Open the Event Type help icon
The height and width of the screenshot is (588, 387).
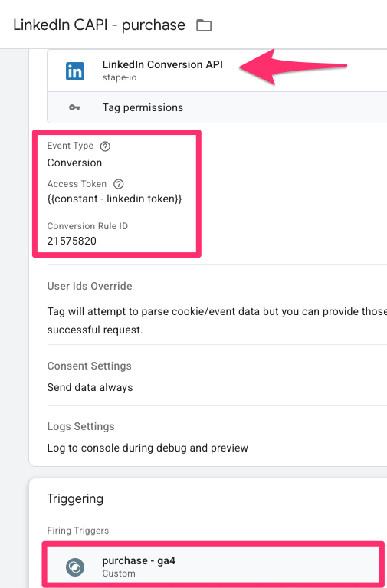(105, 146)
